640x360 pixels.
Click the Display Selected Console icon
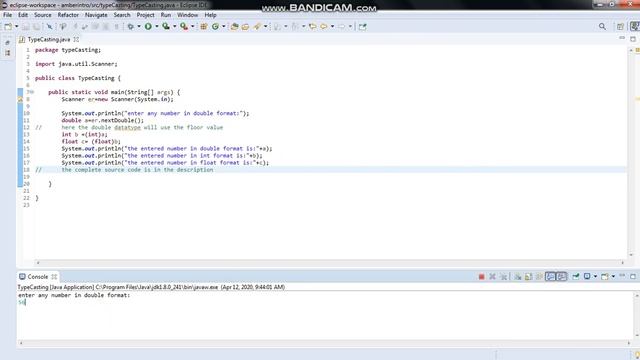click(587, 277)
